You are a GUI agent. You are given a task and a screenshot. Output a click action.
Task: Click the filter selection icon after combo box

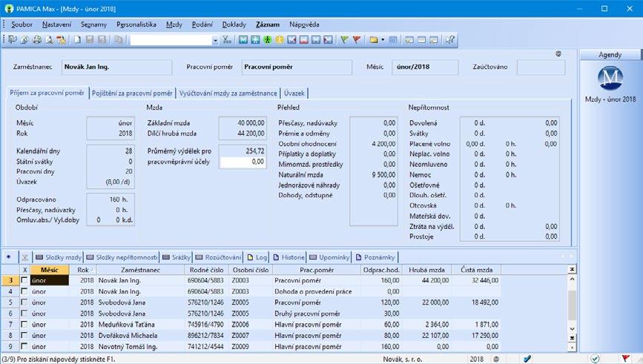coord(227,40)
